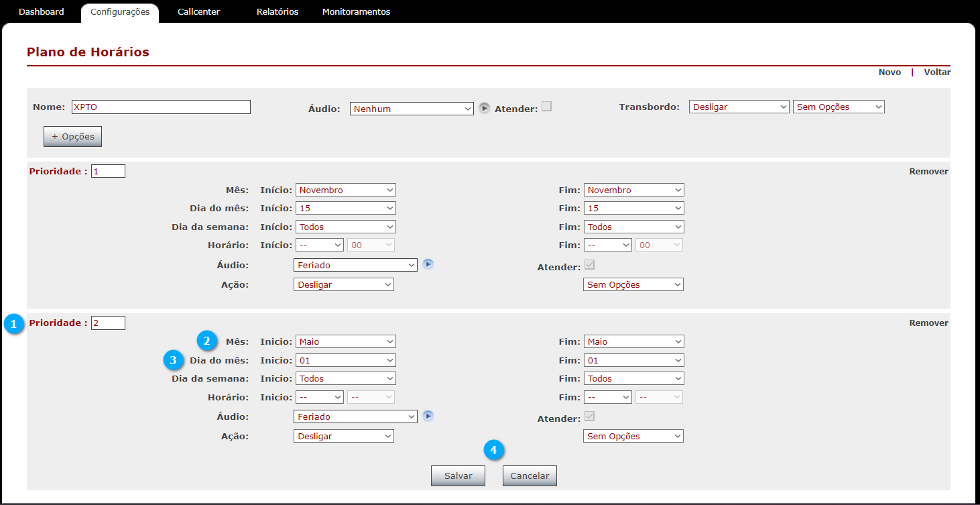Open Horário Fim hour dropdown, Prioridade 1
Viewport: 980px width, 505px height.
click(608, 245)
